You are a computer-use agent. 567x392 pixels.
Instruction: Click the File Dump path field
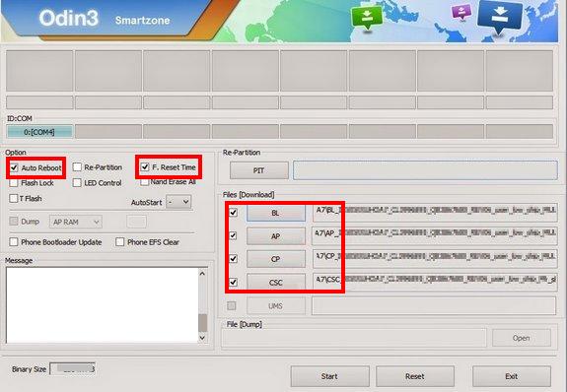click(354, 338)
